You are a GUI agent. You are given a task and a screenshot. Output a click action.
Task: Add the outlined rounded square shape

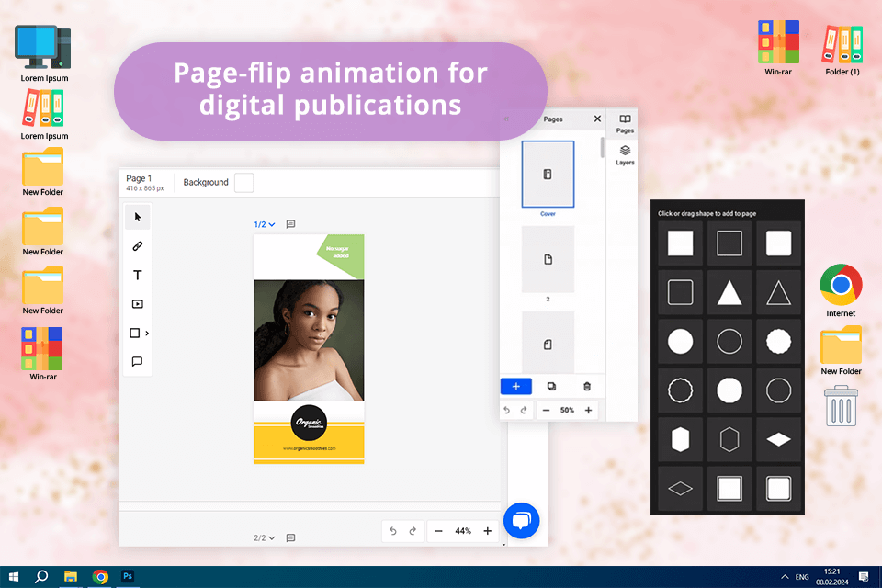click(x=680, y=292)
